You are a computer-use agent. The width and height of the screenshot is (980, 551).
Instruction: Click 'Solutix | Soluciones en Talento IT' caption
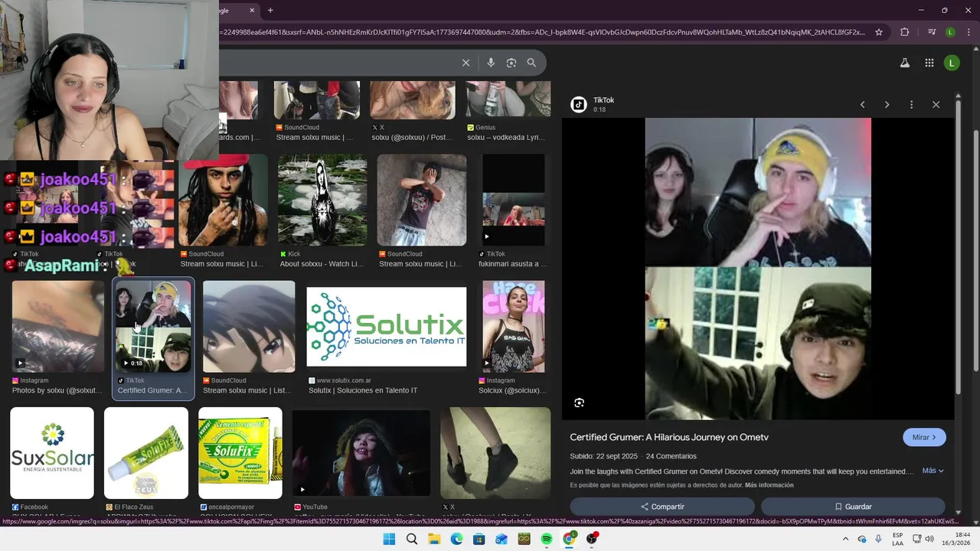point(363,390)
